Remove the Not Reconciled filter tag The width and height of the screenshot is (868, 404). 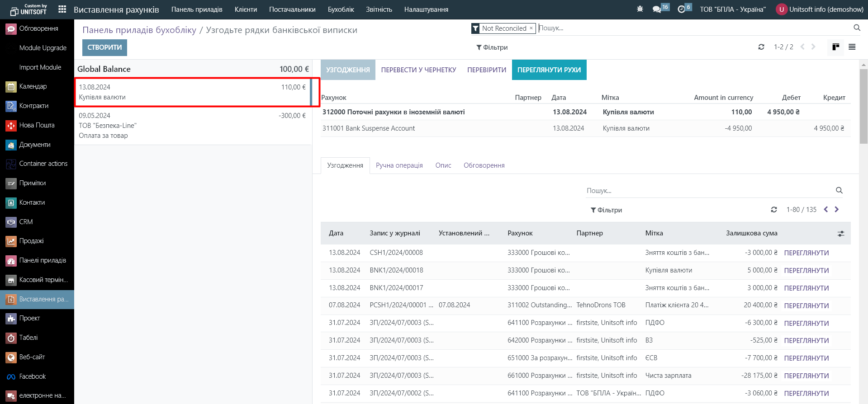coord(531,28)
